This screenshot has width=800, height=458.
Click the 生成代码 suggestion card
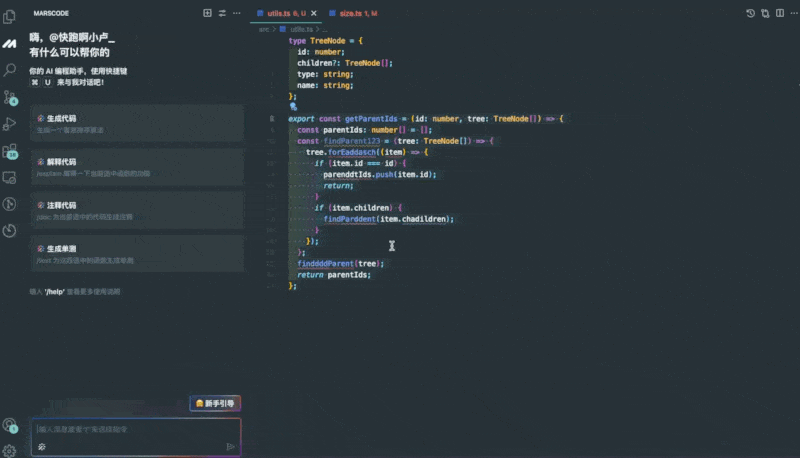[x=137, y=123]
